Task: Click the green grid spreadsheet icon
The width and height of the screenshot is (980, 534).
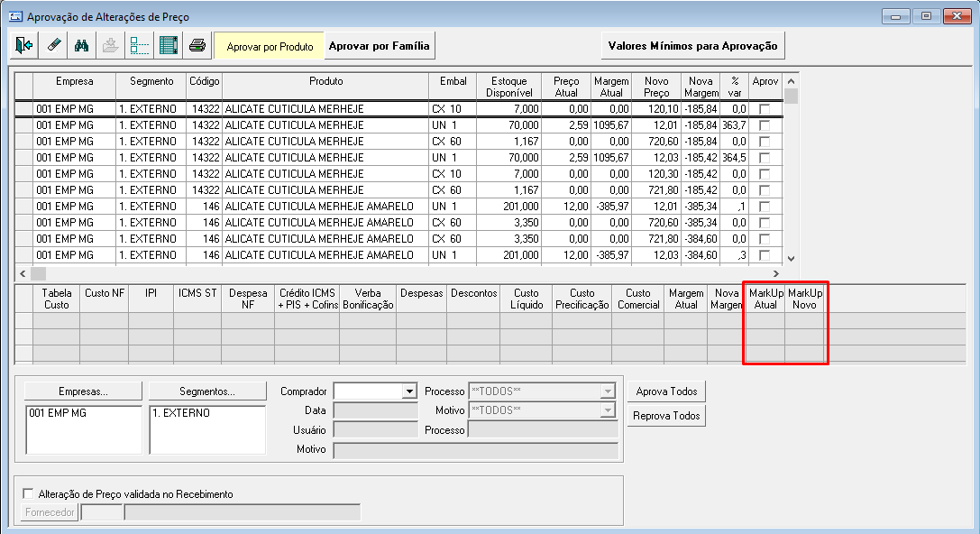Action: (x=168, y=46)
